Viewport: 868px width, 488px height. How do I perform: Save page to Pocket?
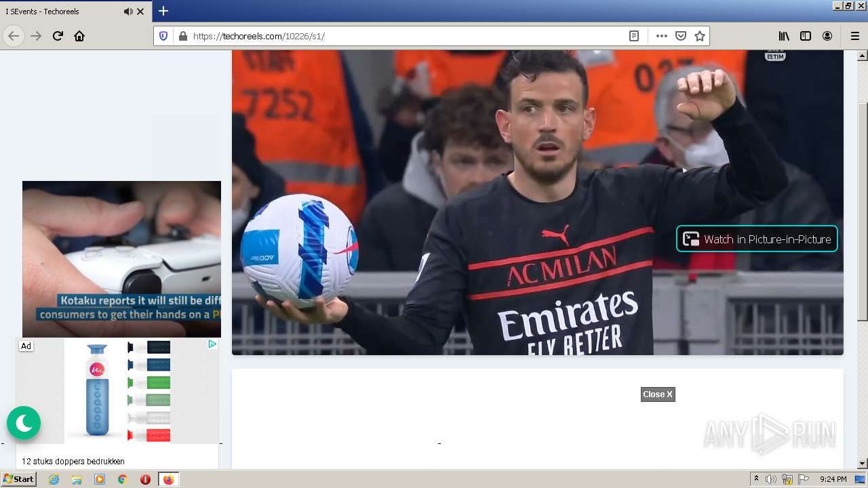tap(681, 36)
